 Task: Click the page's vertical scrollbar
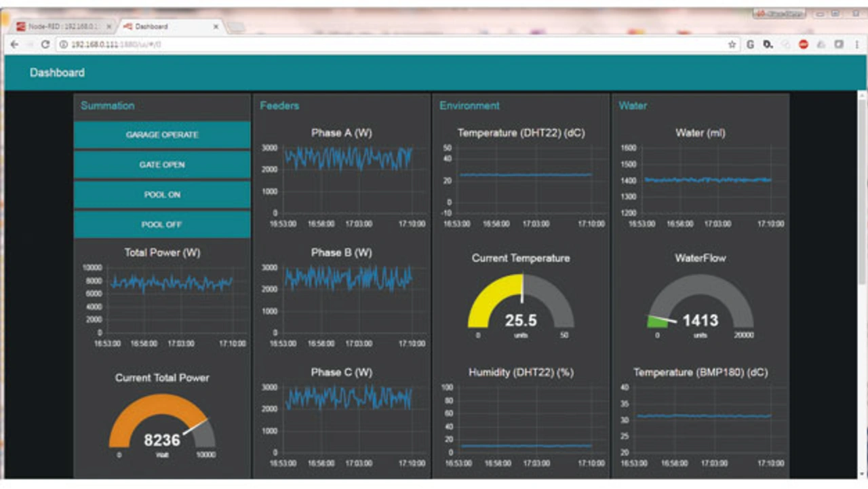pyautogui.click(x=862, y=190)
